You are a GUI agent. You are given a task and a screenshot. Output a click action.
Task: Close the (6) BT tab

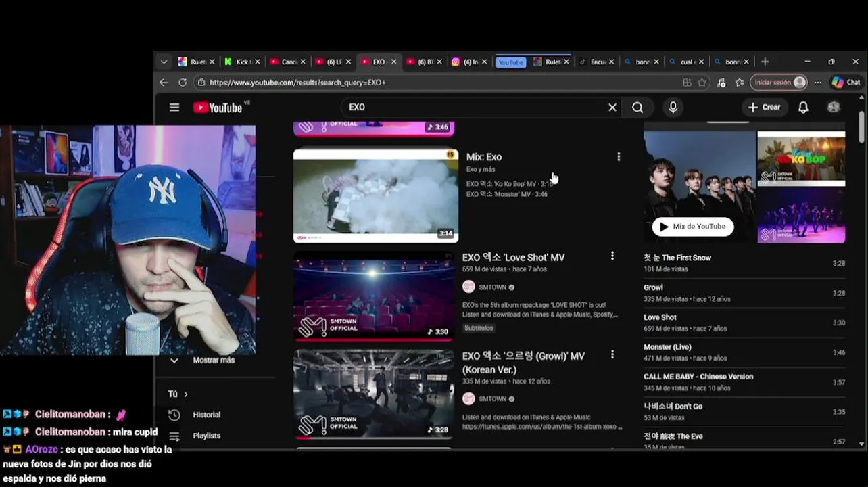click(x=439, y=62)
